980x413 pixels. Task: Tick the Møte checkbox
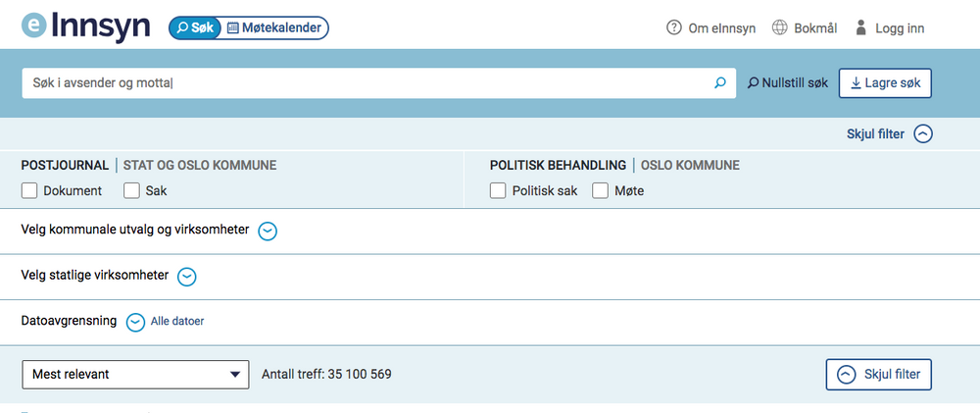tap(600, 191)
